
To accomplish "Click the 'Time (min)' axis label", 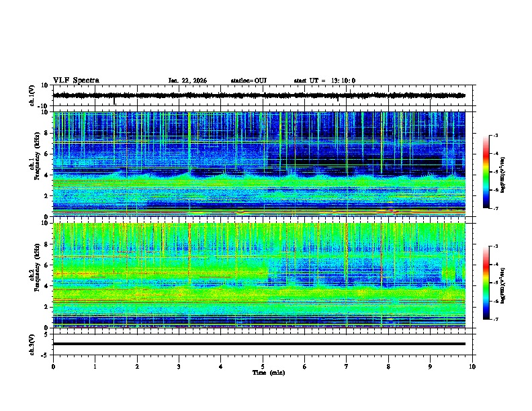I will point(269,373).
